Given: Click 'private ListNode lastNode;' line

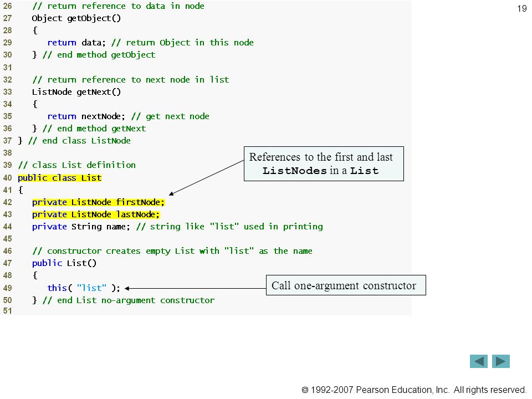Looking at the screenshot, I should 96,214.
